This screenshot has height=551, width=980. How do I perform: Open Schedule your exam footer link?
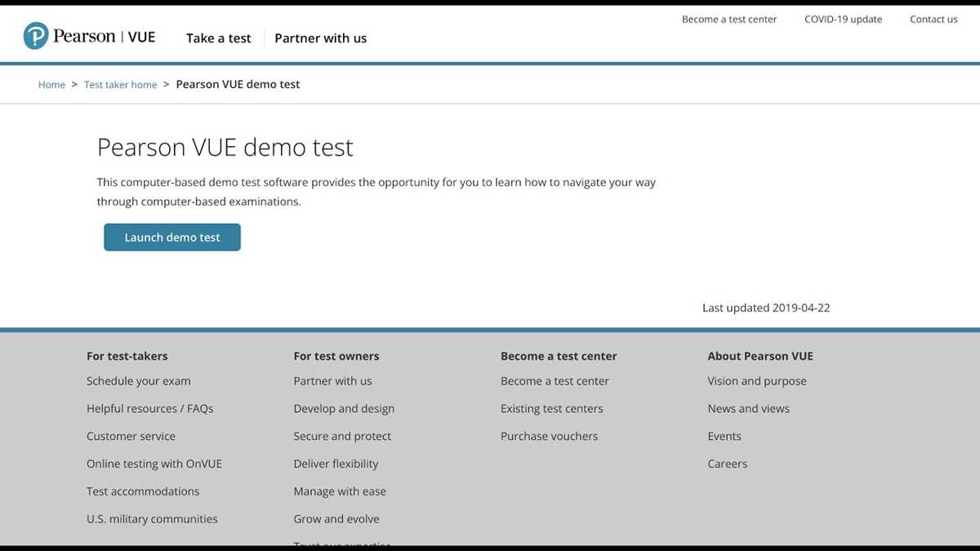(x=139, y=381)
